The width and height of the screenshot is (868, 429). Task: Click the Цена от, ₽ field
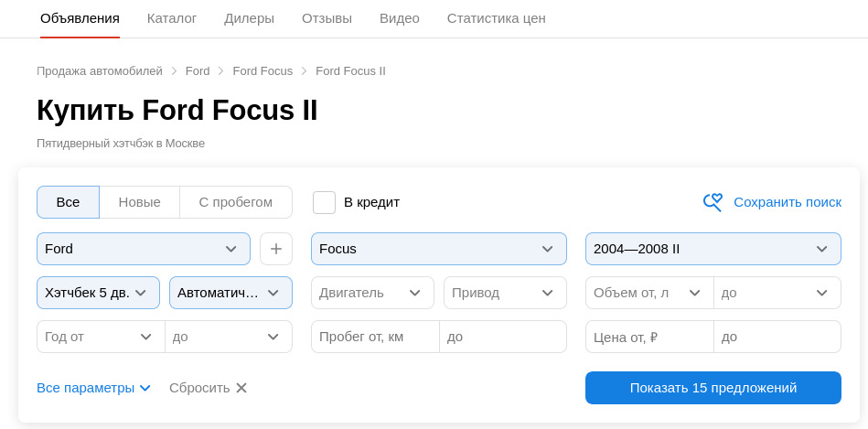click(x=649, y=337)
